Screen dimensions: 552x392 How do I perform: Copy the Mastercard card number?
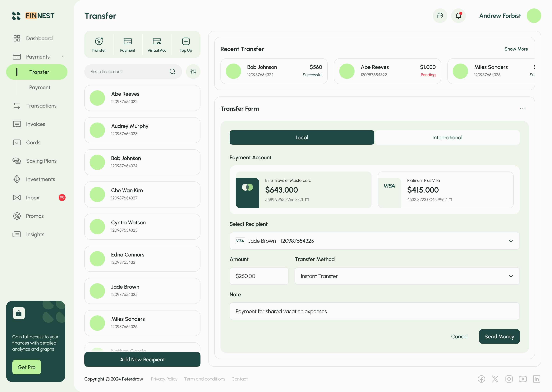point(307,199)
